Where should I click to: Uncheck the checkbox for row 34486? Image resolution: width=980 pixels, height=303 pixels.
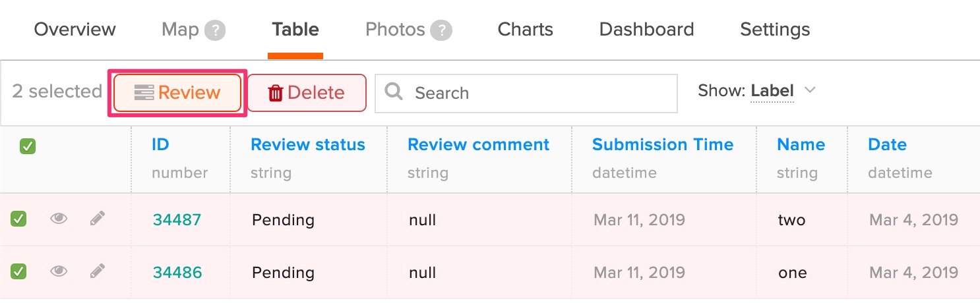(18, 271)
